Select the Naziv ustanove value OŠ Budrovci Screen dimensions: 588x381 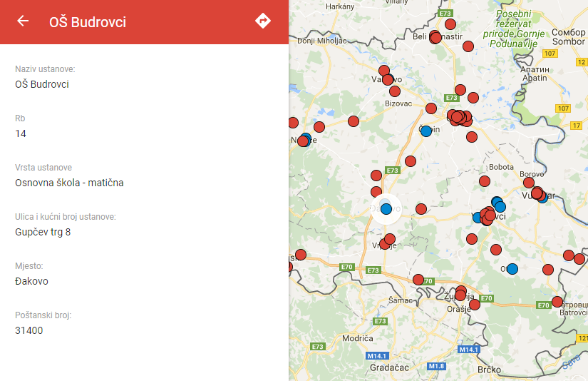[42, 84]
